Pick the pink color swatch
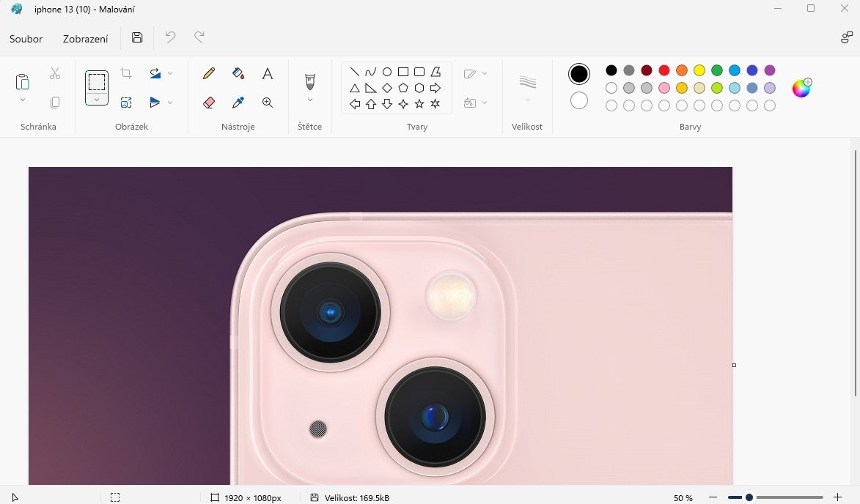The image size is (860, 504). 664,88
